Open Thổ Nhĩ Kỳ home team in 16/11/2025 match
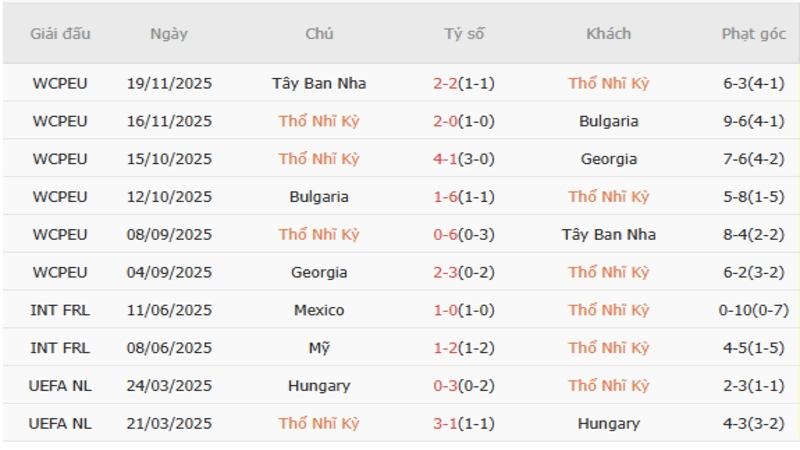The height and width of the screenshot is (450, 800). (x=319, y=121)
